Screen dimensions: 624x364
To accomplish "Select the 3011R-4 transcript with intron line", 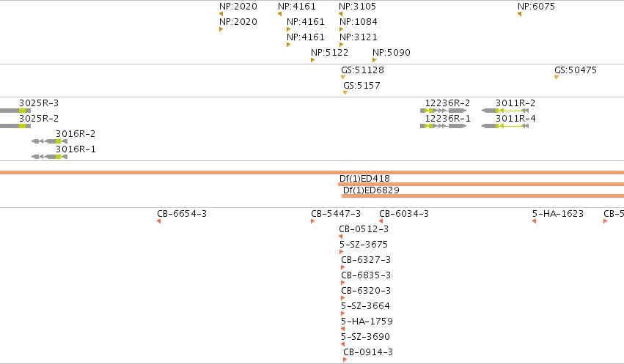I will 505,126.
